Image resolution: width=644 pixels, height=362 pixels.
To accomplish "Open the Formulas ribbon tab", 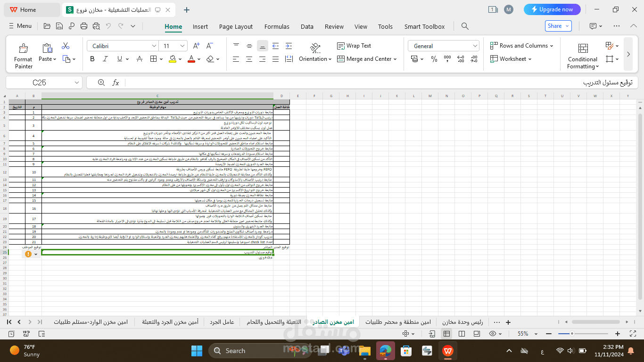I will click(x=277, y=26).
